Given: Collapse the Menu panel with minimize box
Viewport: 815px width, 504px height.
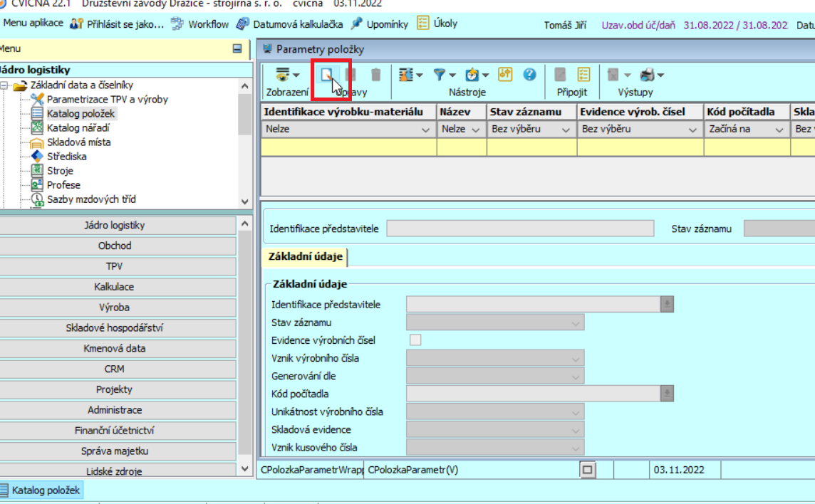Looking at the screenshot, I should click(237, 49).
